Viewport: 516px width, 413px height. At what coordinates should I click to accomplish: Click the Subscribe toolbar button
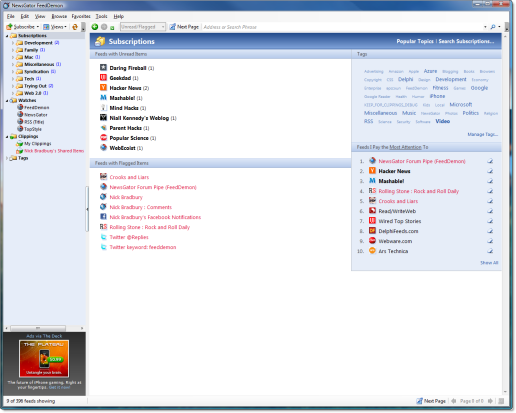coord(22,27)
